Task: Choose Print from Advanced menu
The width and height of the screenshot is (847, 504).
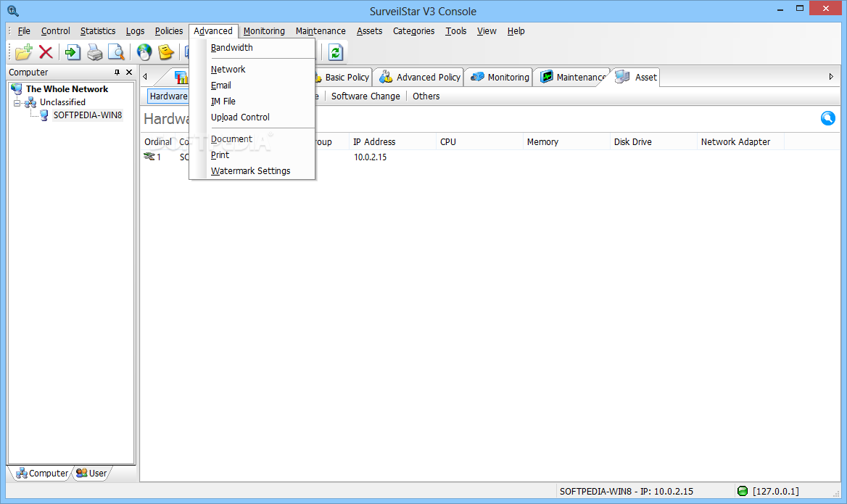Action: pos(252,155)
